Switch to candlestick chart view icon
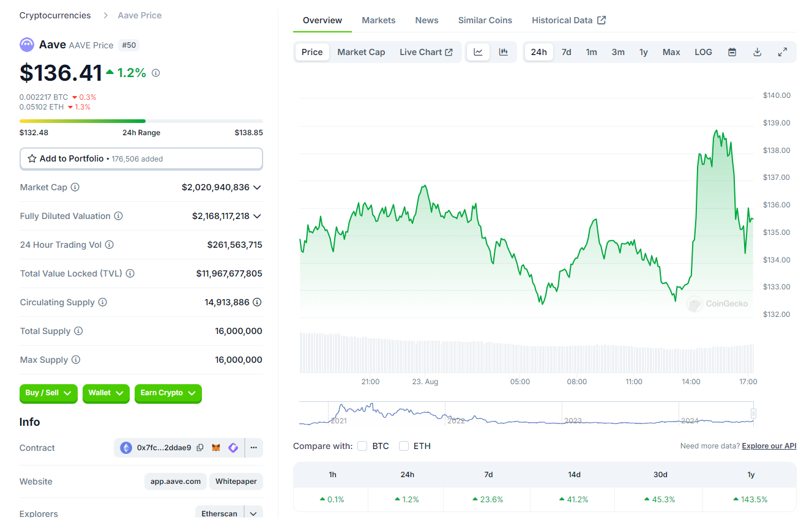The image size is (812, 520). (504, 52)
